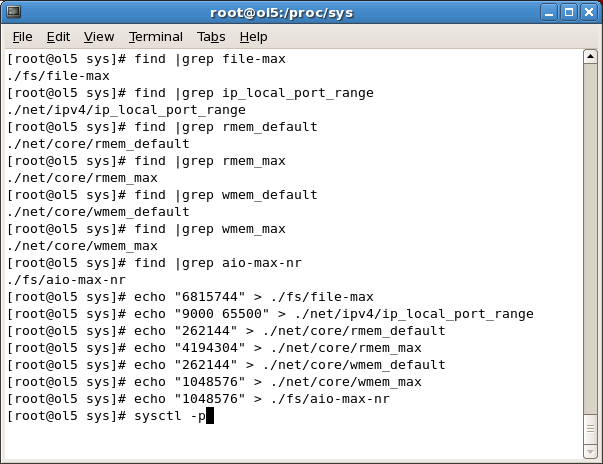The image size is (603, 464).
Task: Minimize the terminal window
Action: pyautogui.click(x=549, y=13)
